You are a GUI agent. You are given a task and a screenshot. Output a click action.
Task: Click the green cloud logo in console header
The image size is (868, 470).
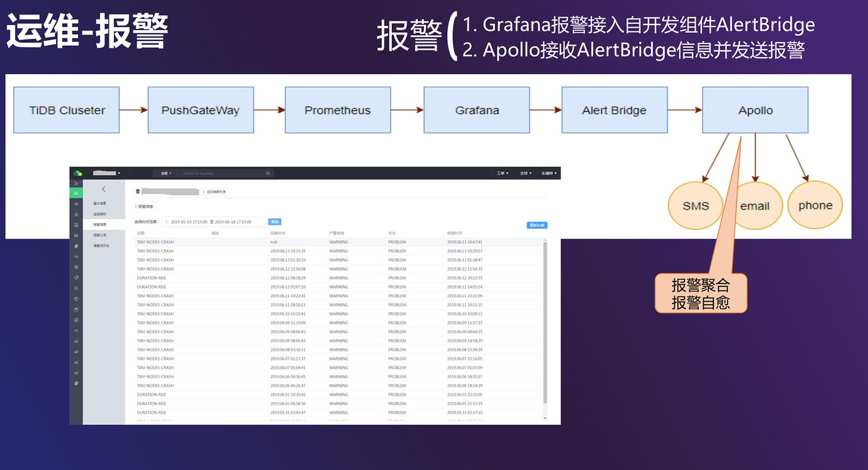[77, 173]
